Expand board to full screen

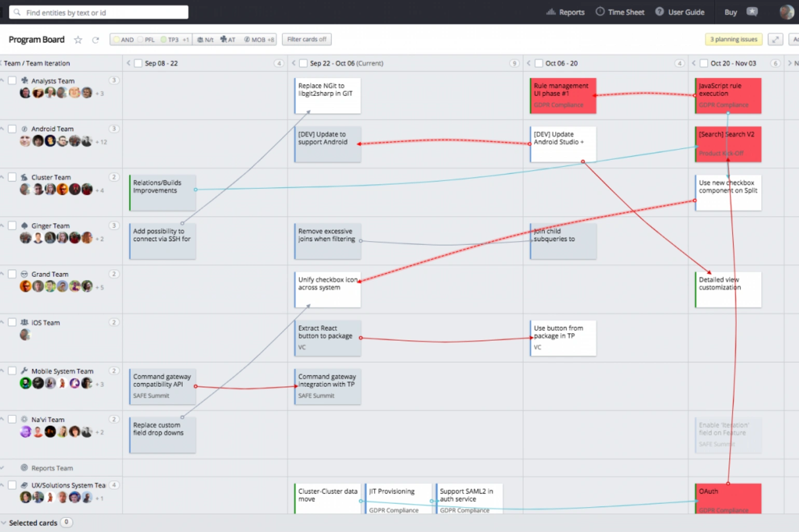pyautogui.click(x=775, y=39)
